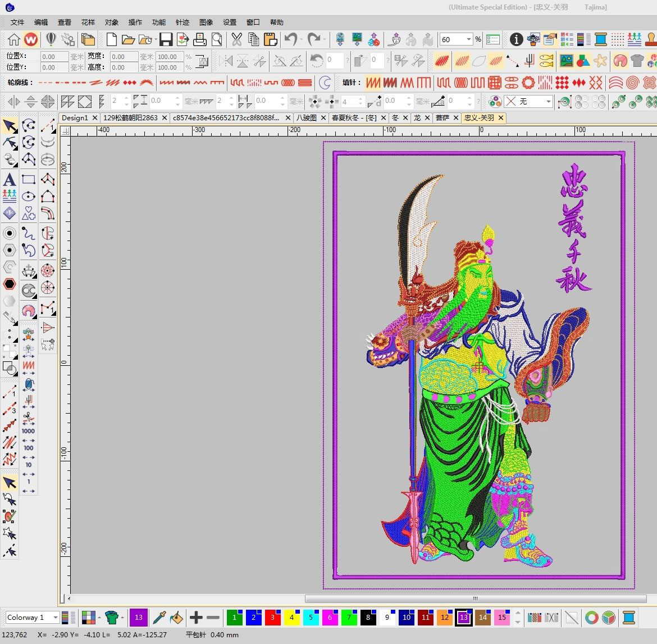This screenshot has width=657, height=644.
Task: Close the 忠义-关羽 tab
Action: (x=501, y=118)
